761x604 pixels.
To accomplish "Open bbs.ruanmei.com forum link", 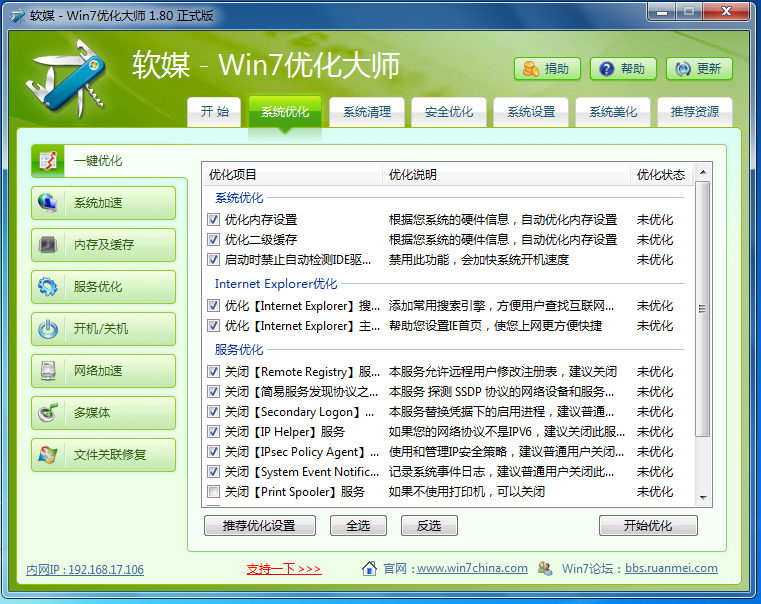I will pos(671,568).
